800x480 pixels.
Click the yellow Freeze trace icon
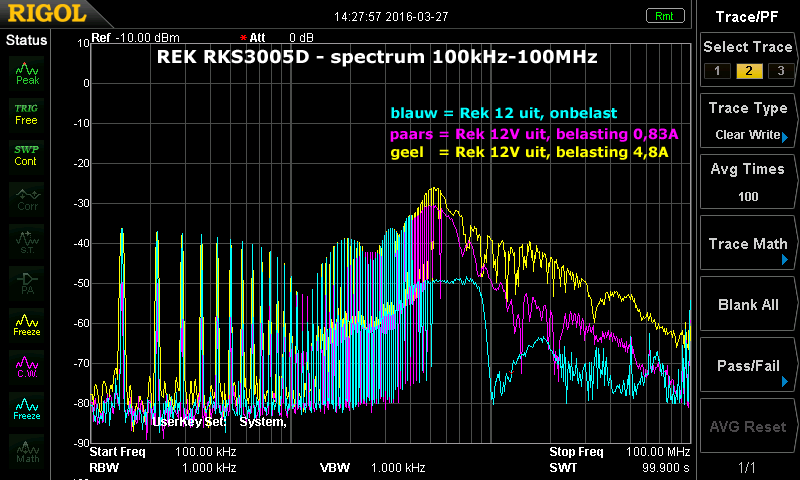click(27, 325)
